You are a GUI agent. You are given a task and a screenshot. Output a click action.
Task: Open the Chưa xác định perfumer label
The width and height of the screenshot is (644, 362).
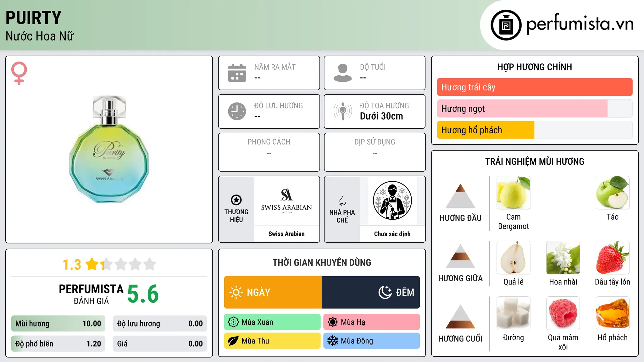[392, 234]
